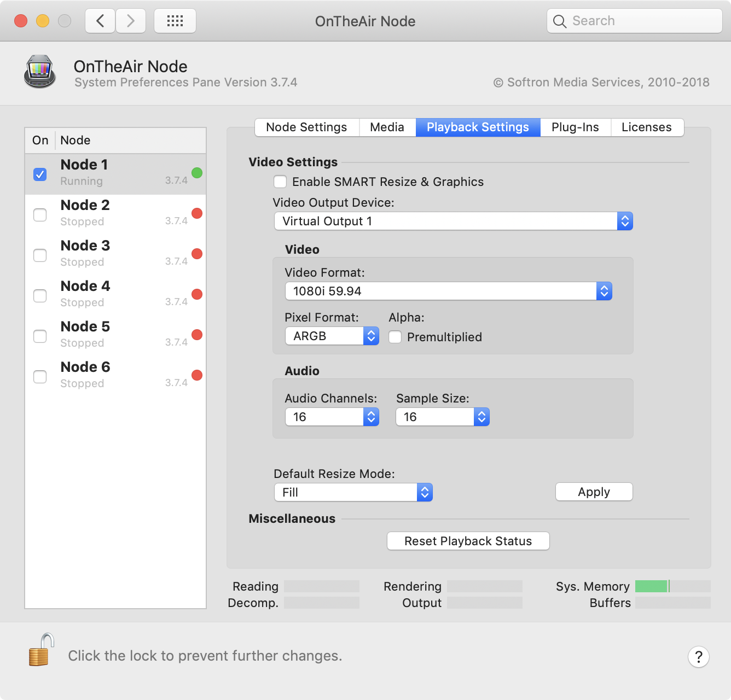Click the magnifier icon in Search
Viewport: 731px width, 700px height.
pos(559,21)
